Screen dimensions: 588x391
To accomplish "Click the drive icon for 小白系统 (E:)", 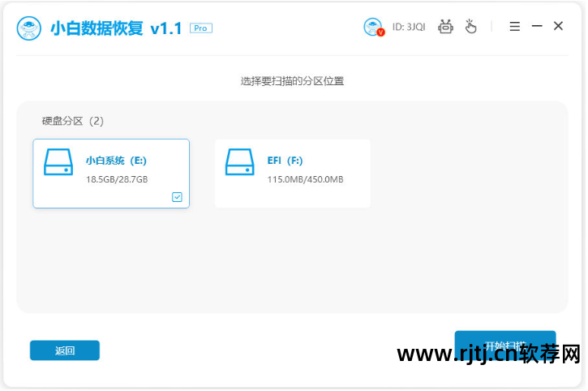I will tap(58, 162).
